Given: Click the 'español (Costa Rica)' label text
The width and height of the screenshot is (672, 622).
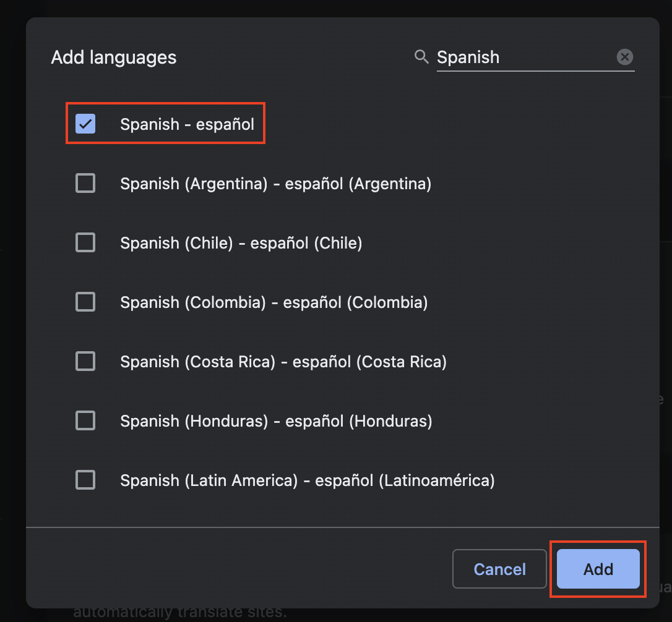Looking at the screenshot, I should point(369,362).
